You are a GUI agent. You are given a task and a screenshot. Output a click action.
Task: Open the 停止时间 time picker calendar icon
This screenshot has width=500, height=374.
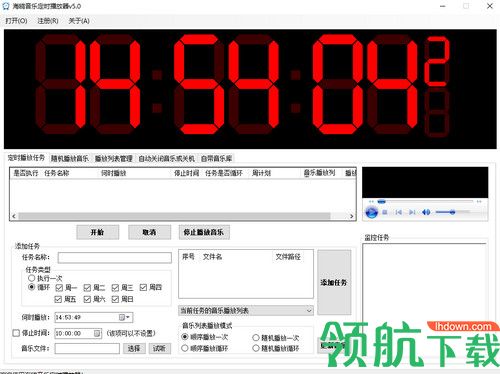coord(97,333)
